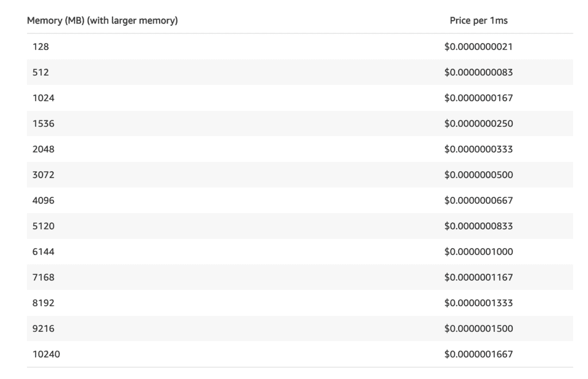This screenshot has width=588, height=379.
Task: Click the 9216 memory value
Action: (44, 328)
